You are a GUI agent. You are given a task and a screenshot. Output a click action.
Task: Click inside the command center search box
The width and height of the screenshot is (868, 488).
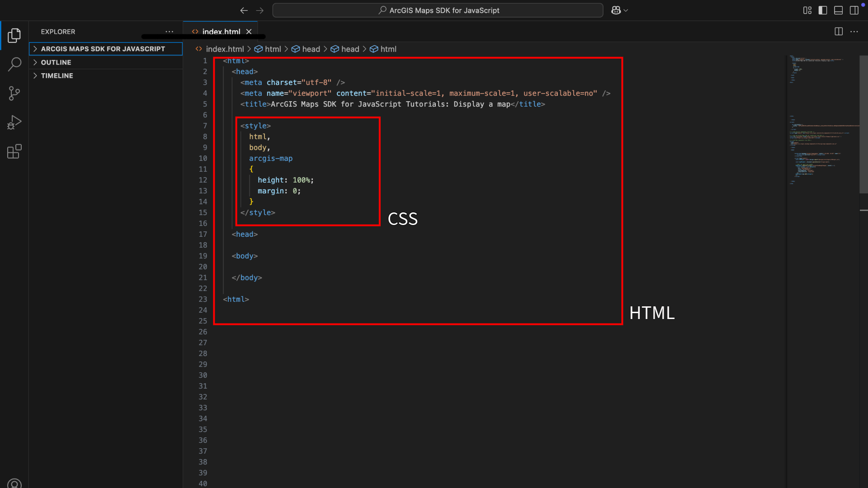[x=437, y=10]
